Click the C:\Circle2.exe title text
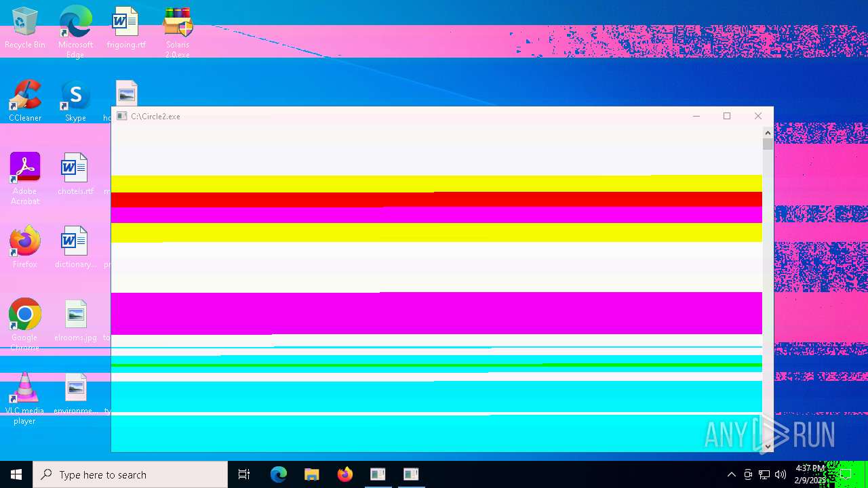The image size is (868, 488). 156,117
